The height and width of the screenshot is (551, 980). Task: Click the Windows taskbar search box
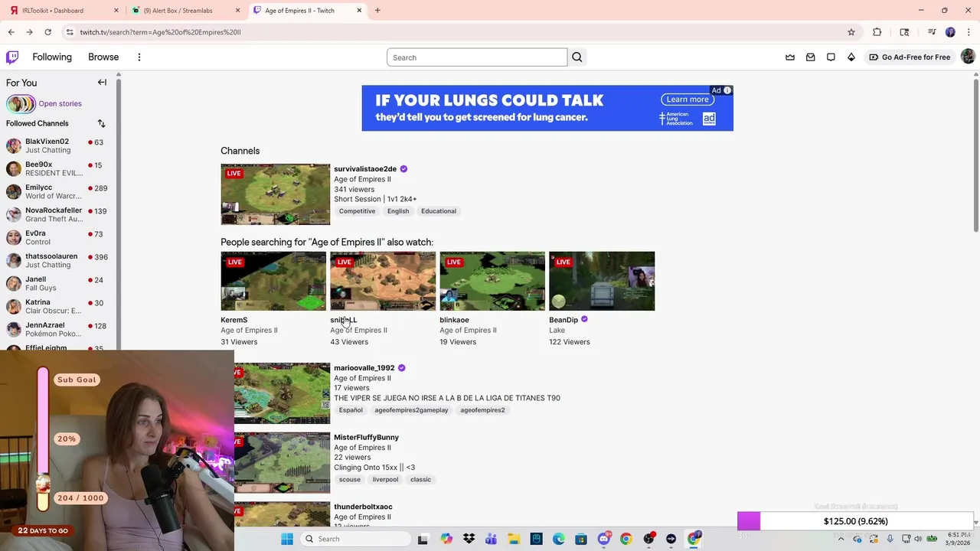click(355, 539)
